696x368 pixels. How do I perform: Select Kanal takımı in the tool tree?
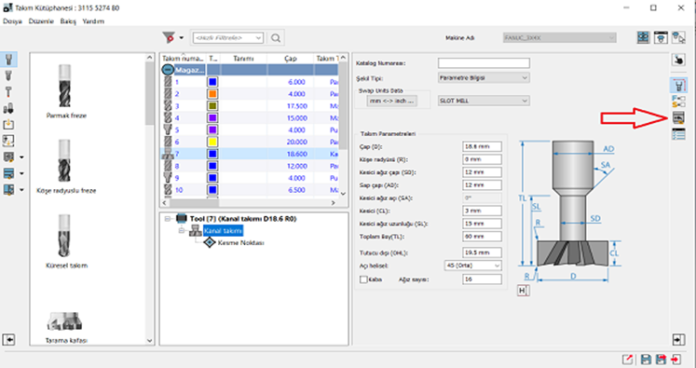coord(223,231)
